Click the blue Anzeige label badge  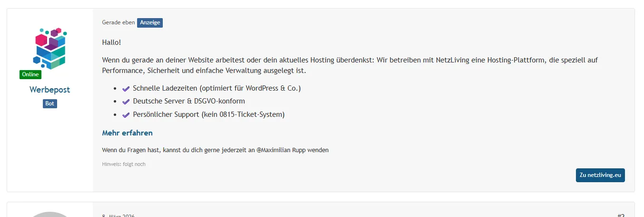click(150, 22)
